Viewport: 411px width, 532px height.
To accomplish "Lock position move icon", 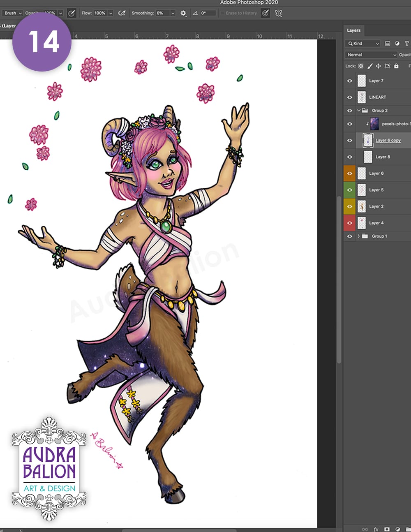I will point(378,66).
